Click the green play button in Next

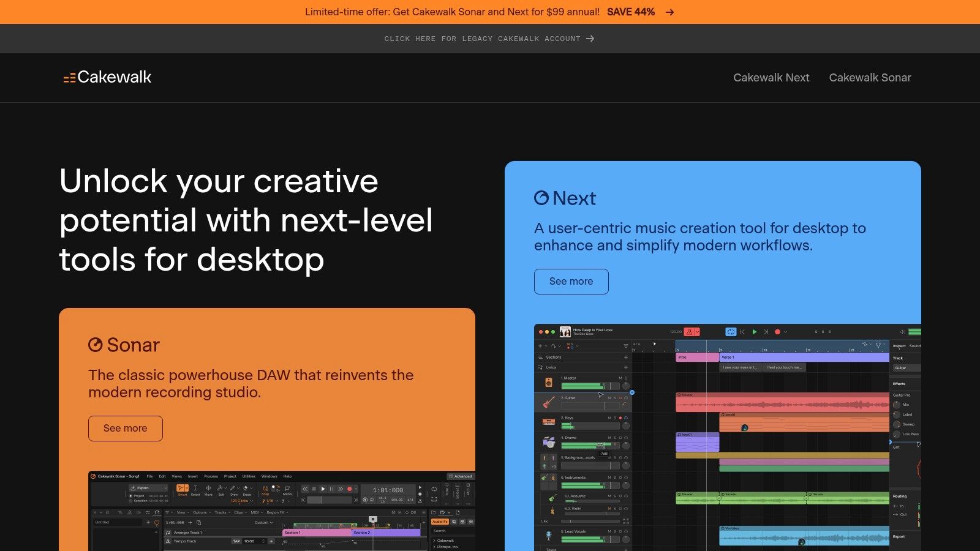(x=754, y=332)
